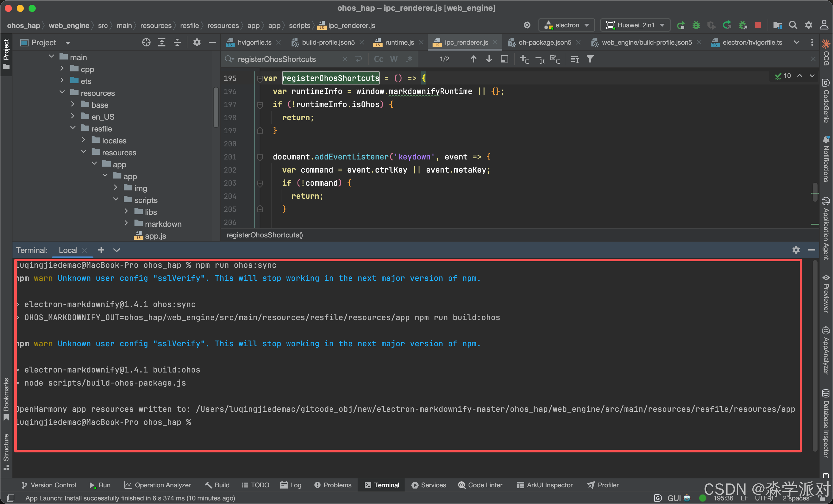This screenshot has height=504, width=833.
Task: Switch to runtime.js editor tab
Action: click(399, 43)
